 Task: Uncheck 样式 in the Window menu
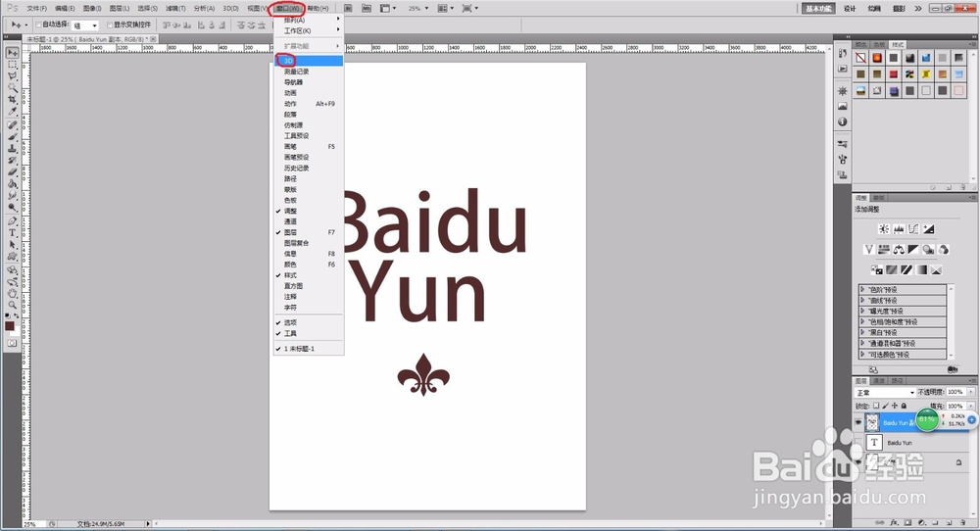[309, 275]
